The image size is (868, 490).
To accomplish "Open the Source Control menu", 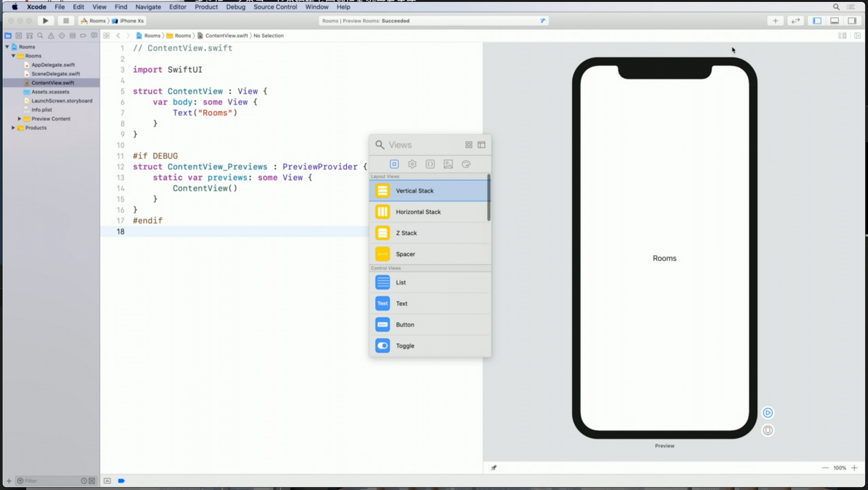I will click(x=275, y=7).
